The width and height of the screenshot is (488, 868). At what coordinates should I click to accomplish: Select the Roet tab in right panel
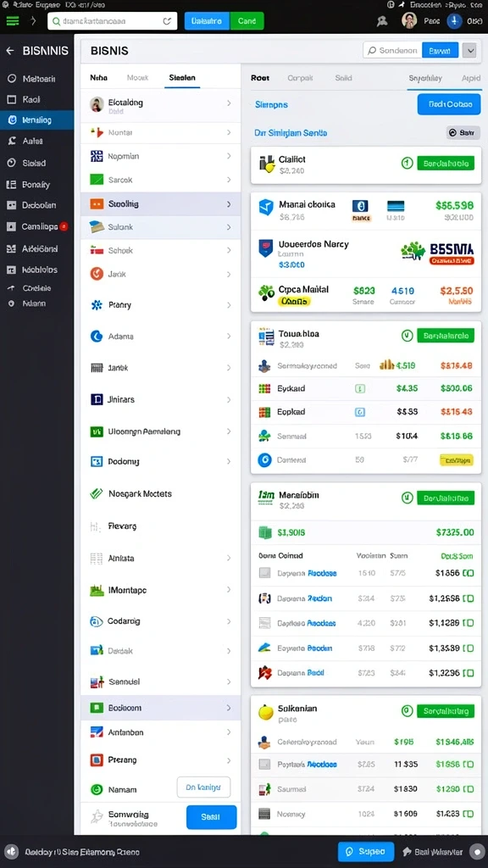(x=260, y=78)
